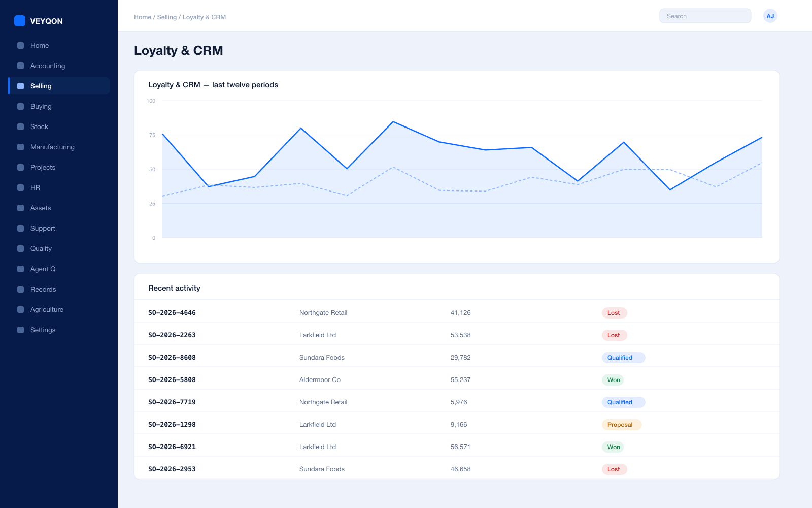Click the Projects sidebar icon
The width and height of the screenshot is (812, 508).
click(20, 167)
